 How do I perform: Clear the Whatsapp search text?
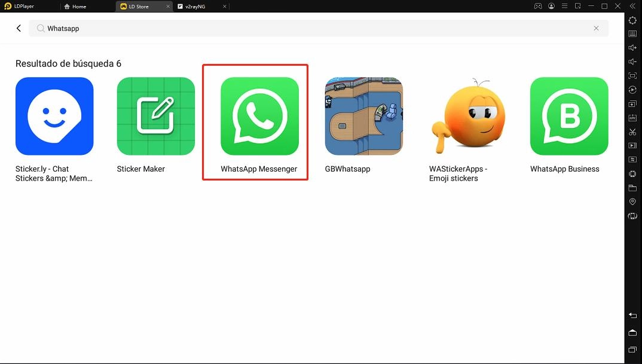[596, 28]
